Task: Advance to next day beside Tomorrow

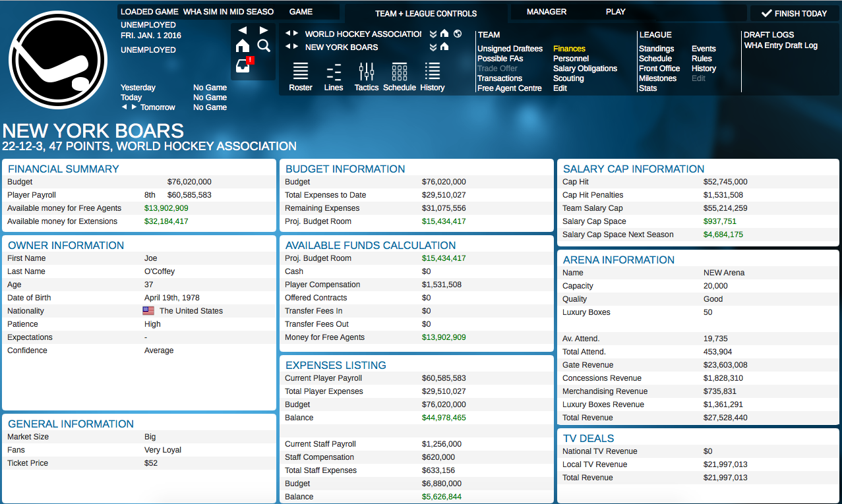Action: pos(135,107)
